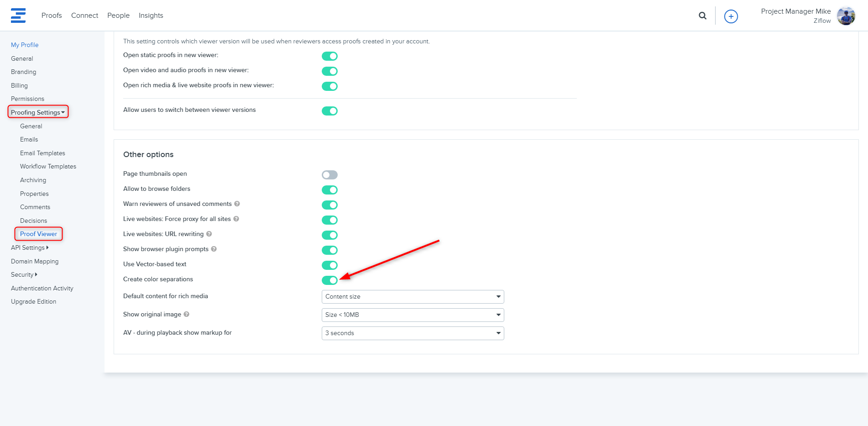The width and height of the screenshot is (868, 426).
Task: Open Branding settings
Action: coord(23,72)
